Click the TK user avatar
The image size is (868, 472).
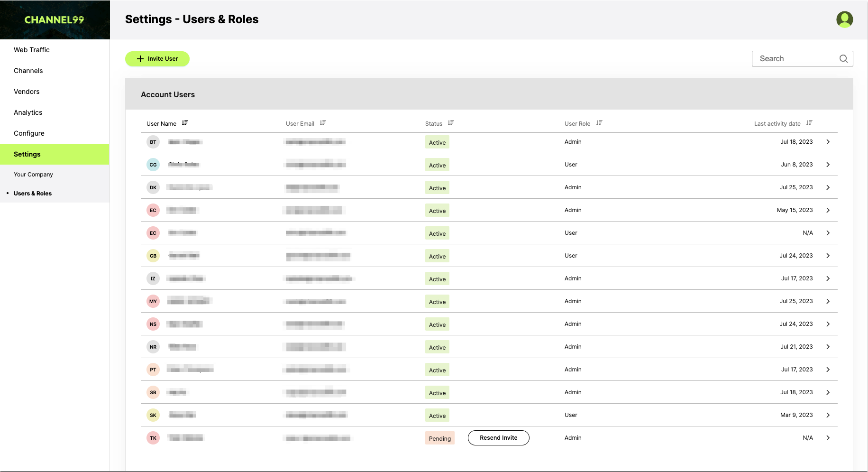(x=153, y=438)
